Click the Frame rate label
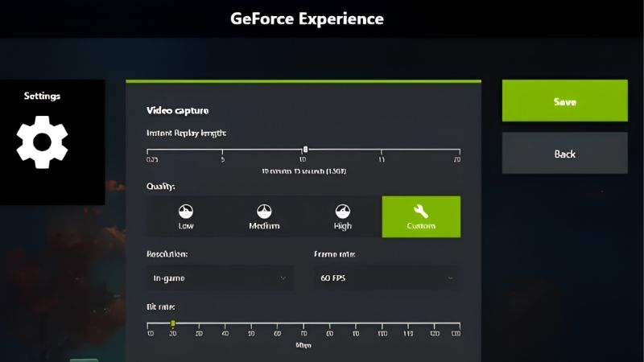Image resolution: width=644 pixels, height=362 pixels. [335, 254]
